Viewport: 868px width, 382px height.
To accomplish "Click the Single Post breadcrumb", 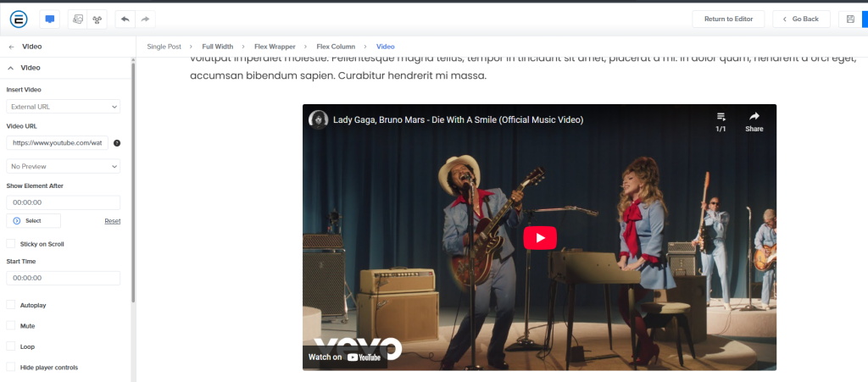I will (164, 47).
